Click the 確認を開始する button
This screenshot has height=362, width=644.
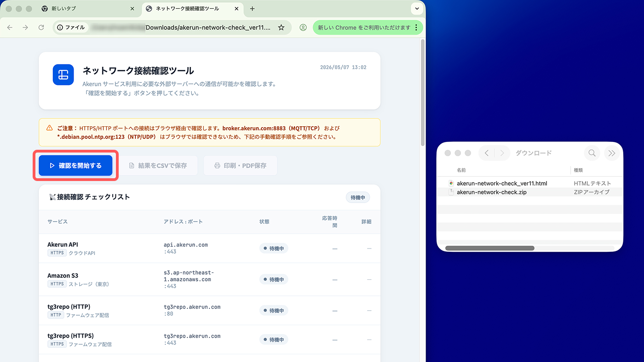pos(75,165)
